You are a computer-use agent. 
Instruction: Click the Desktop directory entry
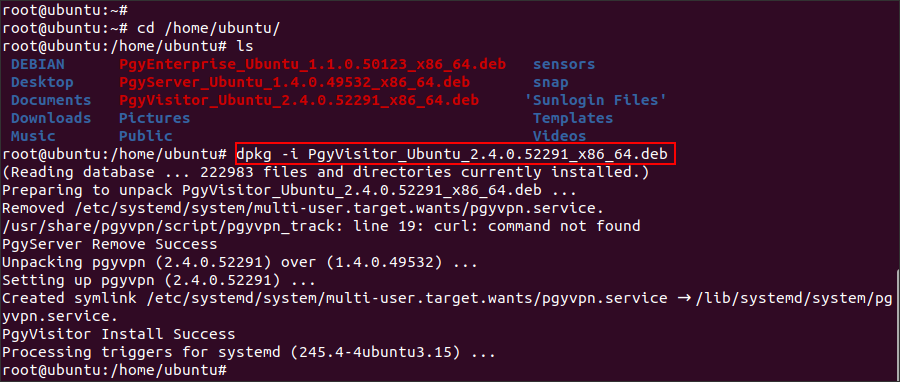tap(42, 82)
